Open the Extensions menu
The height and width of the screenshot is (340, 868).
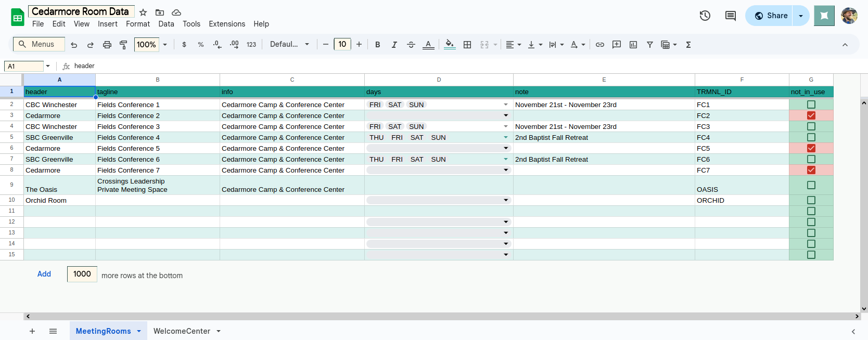tap(226, 24)
